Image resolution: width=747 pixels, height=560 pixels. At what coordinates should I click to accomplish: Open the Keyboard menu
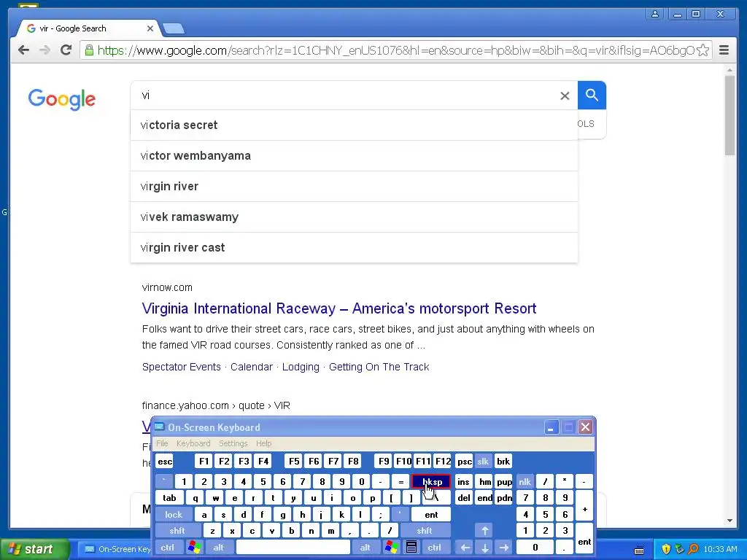tap(193, 443)
